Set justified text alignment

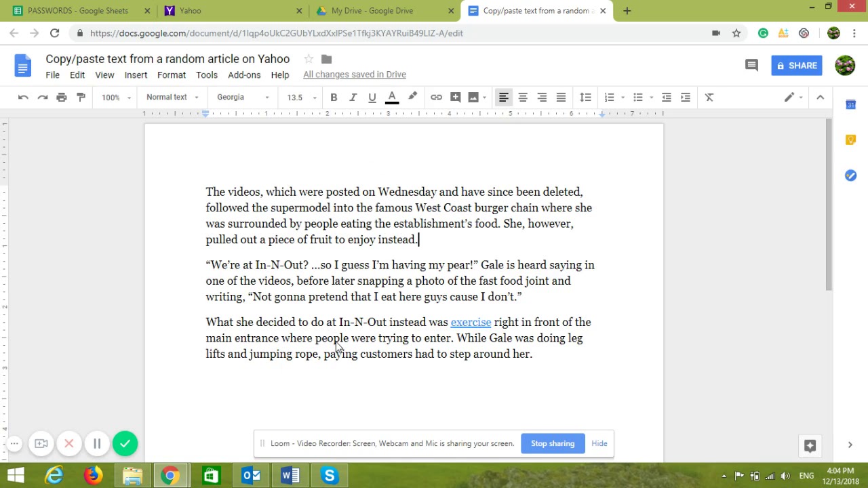tap(561, 98)
